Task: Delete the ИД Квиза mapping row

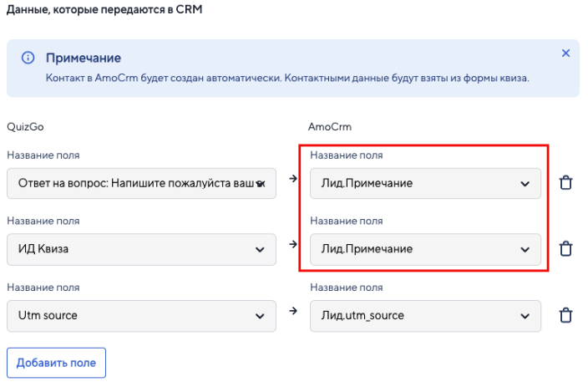Action: pos(565,248)
